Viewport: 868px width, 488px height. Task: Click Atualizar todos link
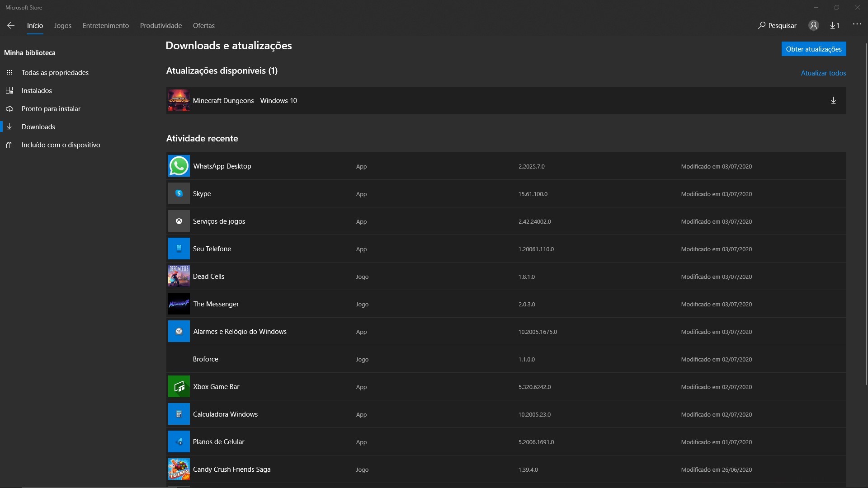click(x=823, y=73)
